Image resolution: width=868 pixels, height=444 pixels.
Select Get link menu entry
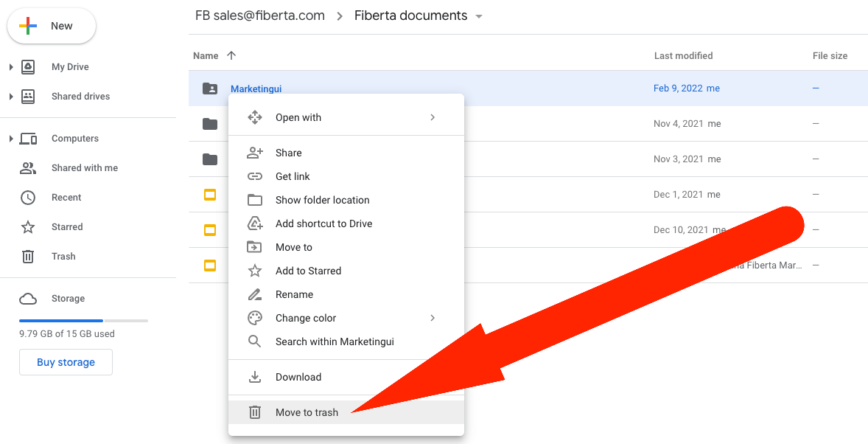[346, 177]
